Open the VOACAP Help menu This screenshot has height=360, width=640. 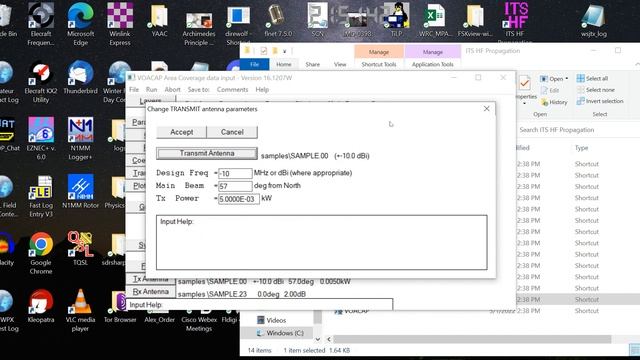(x=262, y=89)
